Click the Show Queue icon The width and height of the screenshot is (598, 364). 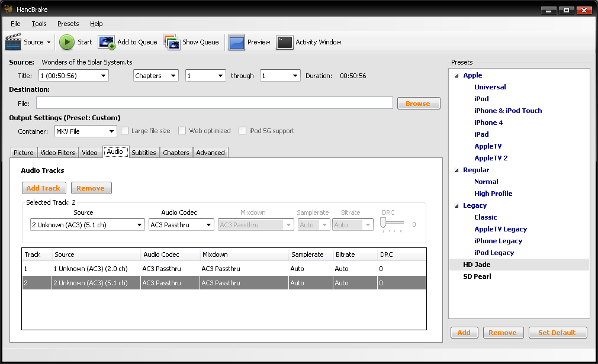(172, 42)
